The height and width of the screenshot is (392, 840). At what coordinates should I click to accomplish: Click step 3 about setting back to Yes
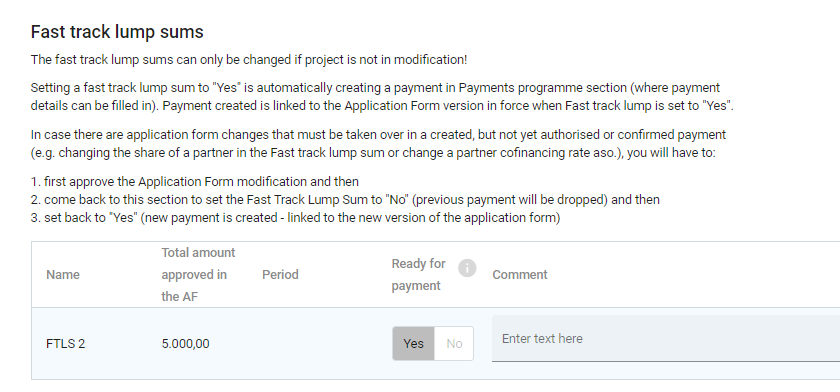click(x=295, y=218)
